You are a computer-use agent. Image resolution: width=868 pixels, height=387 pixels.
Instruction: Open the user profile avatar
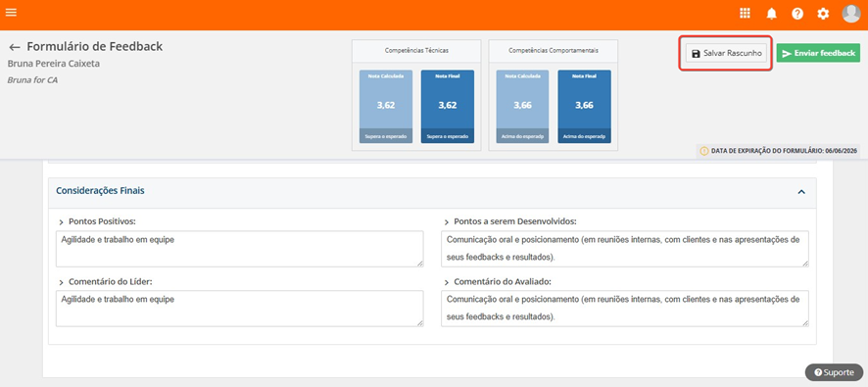point(850,14)
